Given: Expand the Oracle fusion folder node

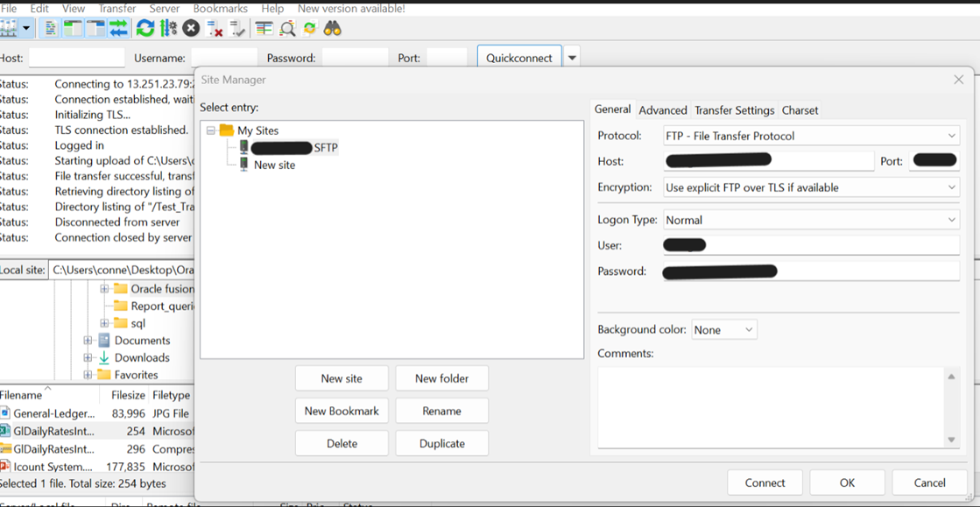Looking at the screenshot, I should click(x=104, y=289).
